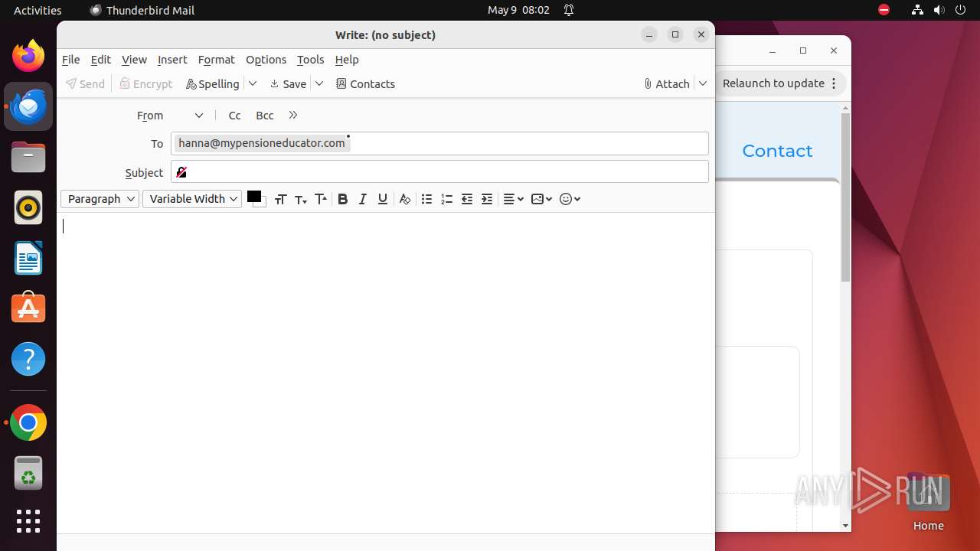Select the hanna@mypensioneducator.com recipient pill
980x551 pixels.
tap(262, 143)
